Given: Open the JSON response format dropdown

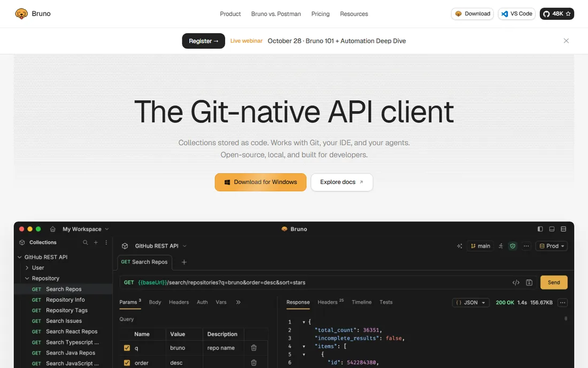Looking at the screenshot, I should pos(470,303).
